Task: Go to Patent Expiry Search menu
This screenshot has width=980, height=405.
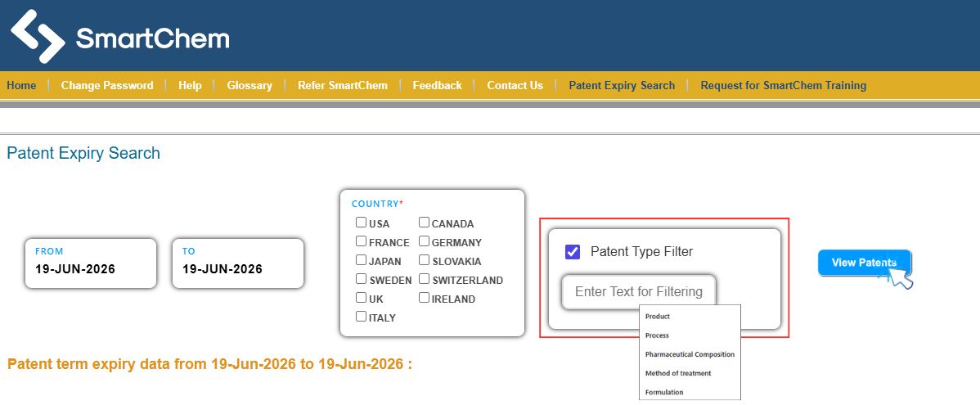Action: click(622, 86)
